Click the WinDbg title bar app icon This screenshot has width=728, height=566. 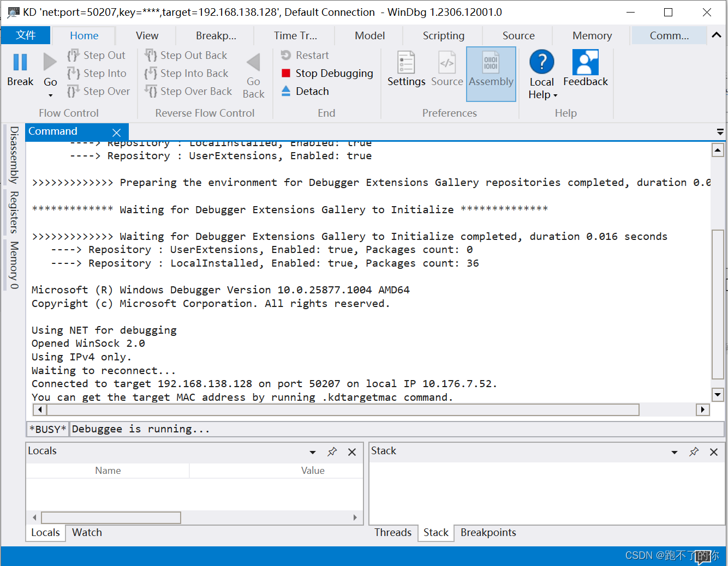point(14,12)
